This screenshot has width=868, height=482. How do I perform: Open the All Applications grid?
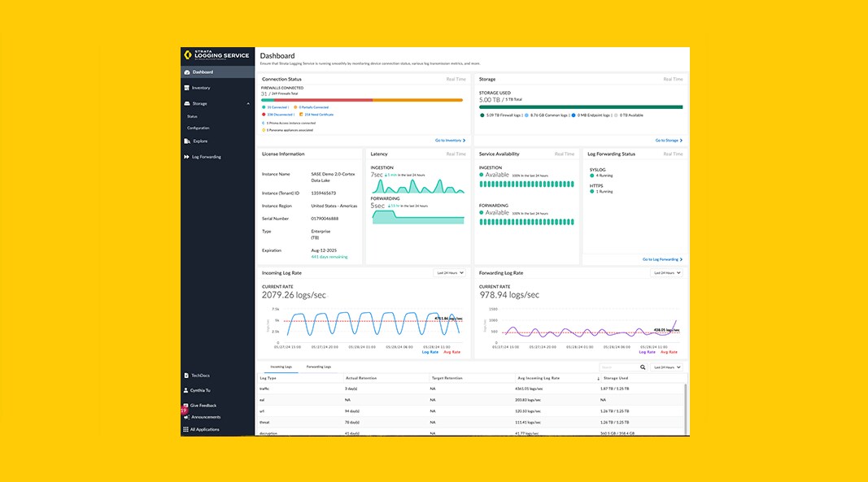(x=204, y=429)
